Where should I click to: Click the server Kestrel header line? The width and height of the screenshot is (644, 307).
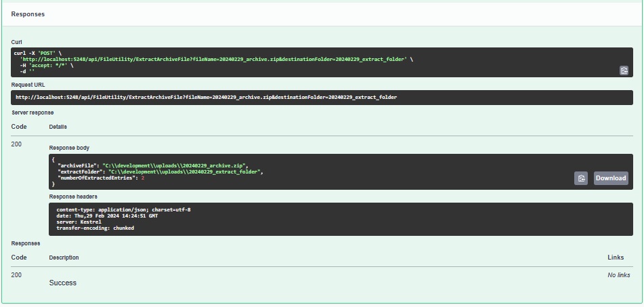pos(79,222)
